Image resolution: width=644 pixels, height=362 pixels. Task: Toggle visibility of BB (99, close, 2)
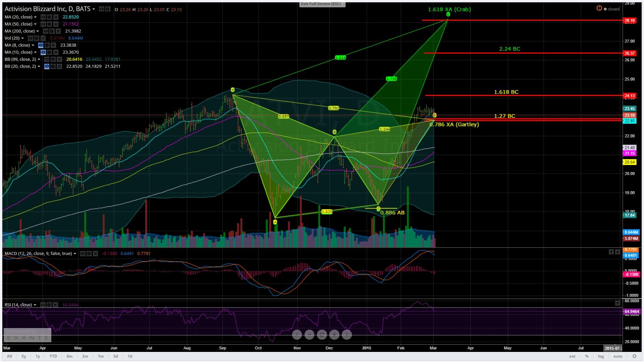pyautogui.click(x=47, y=59)
